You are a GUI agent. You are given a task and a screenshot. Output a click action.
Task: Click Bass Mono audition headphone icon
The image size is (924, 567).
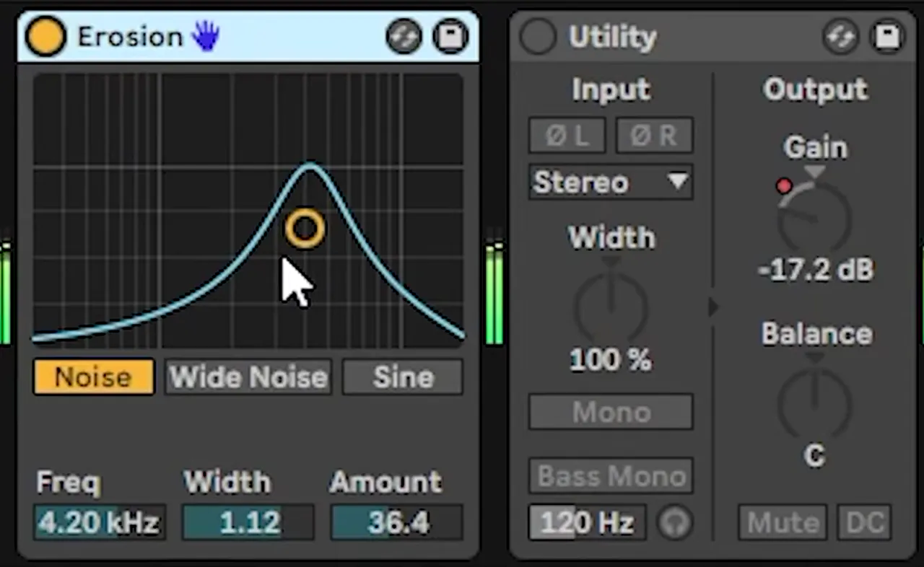click(675, 523)
